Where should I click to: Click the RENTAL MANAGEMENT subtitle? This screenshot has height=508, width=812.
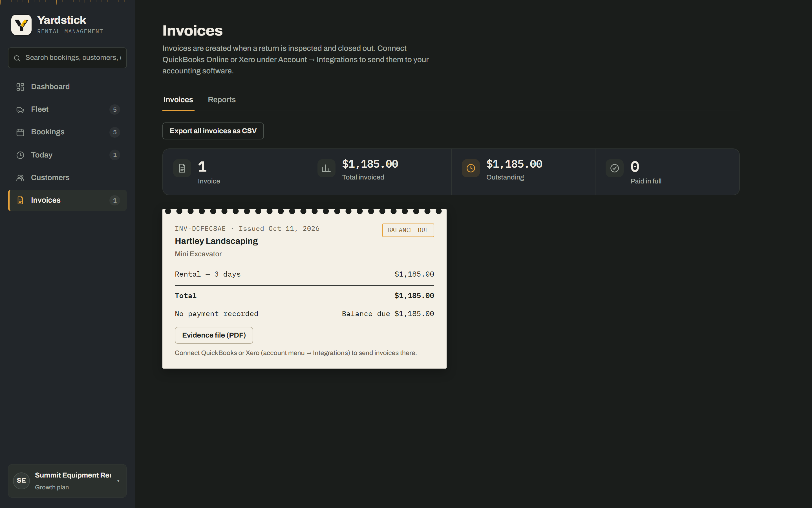tap(70, 32)
